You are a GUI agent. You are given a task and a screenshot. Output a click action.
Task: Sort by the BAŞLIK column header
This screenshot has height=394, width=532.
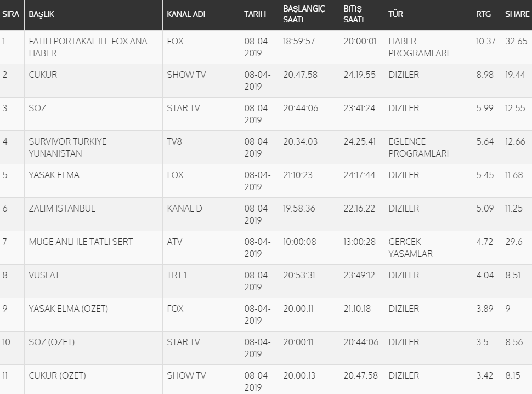point(42,14)
